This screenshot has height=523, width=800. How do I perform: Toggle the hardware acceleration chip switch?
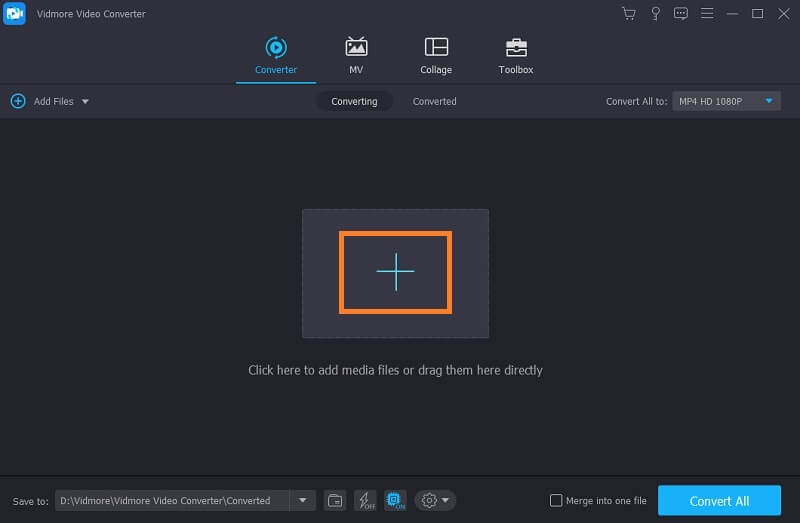pos(395,500)
